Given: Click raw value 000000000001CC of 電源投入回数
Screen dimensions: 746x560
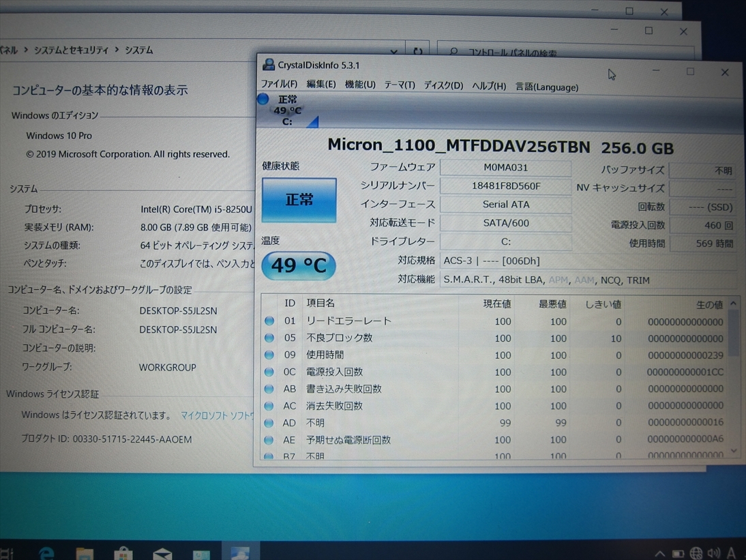Looking at the screenshot, I should point(685,372).
